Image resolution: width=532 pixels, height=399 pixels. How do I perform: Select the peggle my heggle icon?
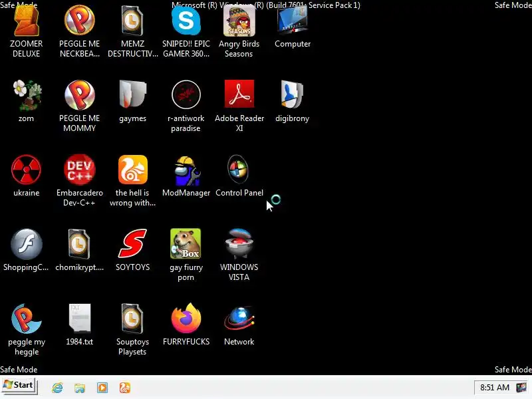tap(26, 319)
